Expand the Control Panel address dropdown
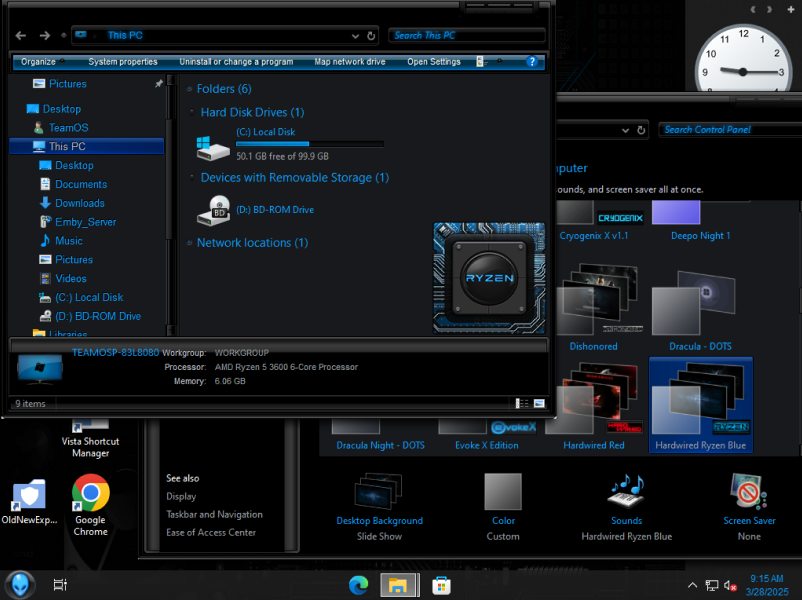The height and width of the screenshot is (600, 802). tap(625, 130)
